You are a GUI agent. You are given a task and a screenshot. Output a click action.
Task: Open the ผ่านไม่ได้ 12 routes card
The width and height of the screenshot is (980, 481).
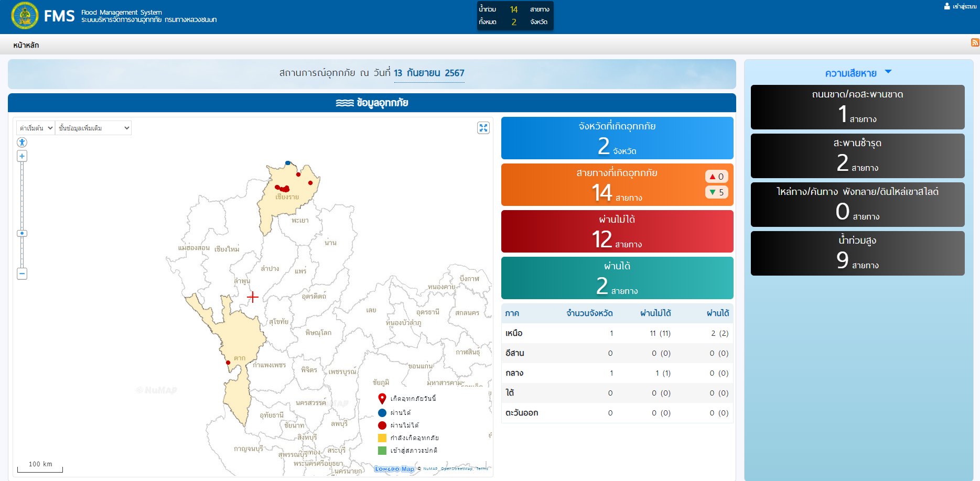point(617,231)
